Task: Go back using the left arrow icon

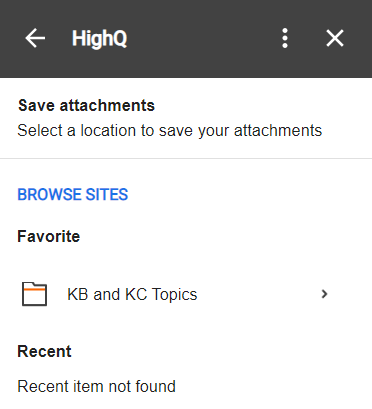Action: [x=35, y=38]
